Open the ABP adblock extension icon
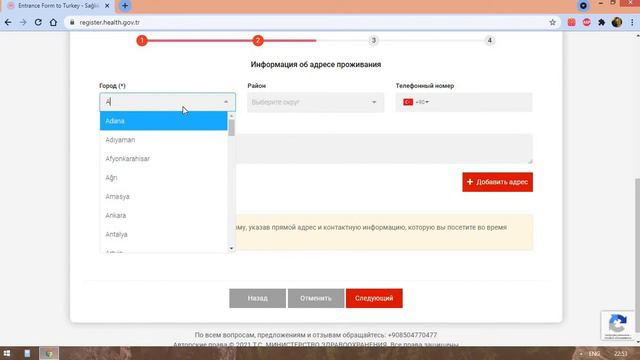Image resolution: width=640 pixels, height=360 pixels. [x=587, y=22]
